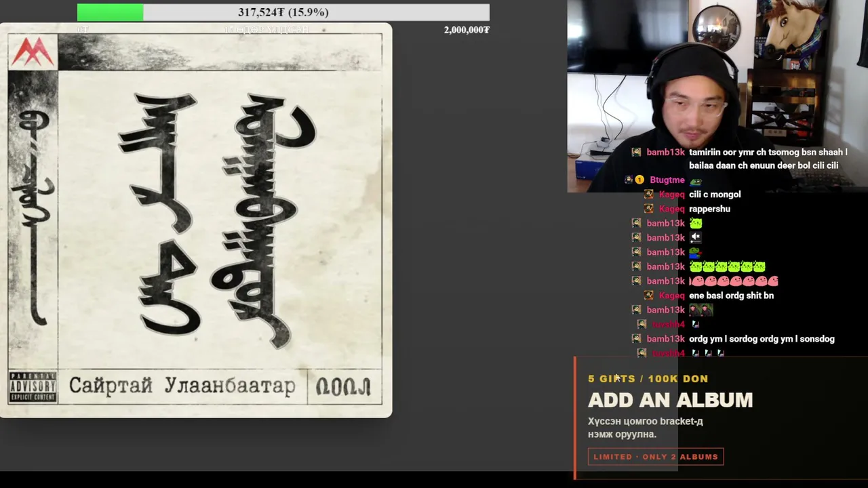
Task: Click the '5 GIFTS / 100K DON' label
Action: point(648,379)
